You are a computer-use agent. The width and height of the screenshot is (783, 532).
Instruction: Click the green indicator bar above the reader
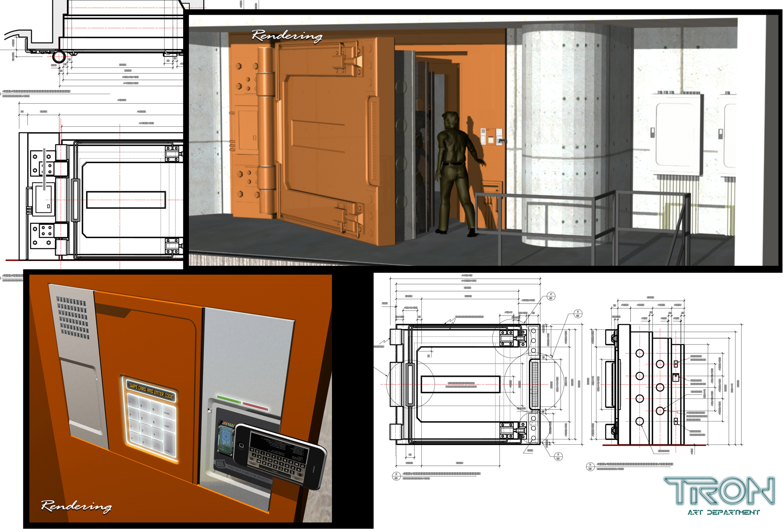coord(229,399)
